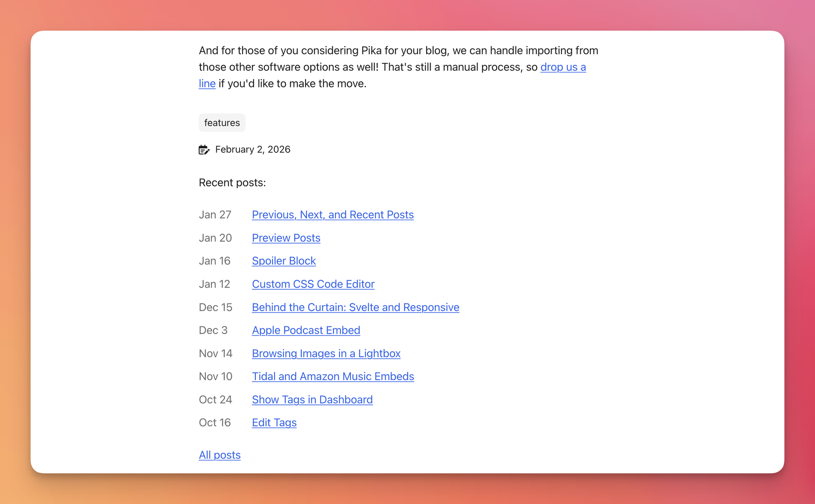Open 'Behind the Curtain: Svelte and Responsive'

pyautogui.click(x=355, y=307)
